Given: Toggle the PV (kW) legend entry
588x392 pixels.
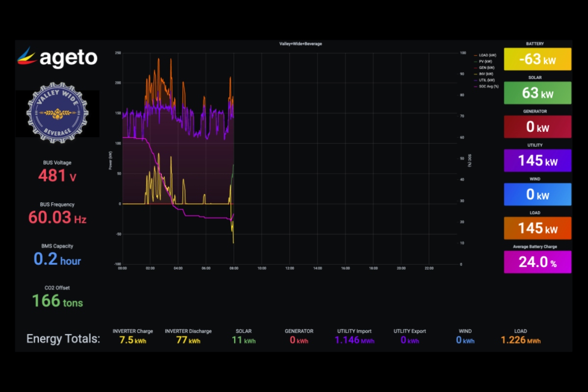Looking at the screenshot, I should (x=486, y=61).
